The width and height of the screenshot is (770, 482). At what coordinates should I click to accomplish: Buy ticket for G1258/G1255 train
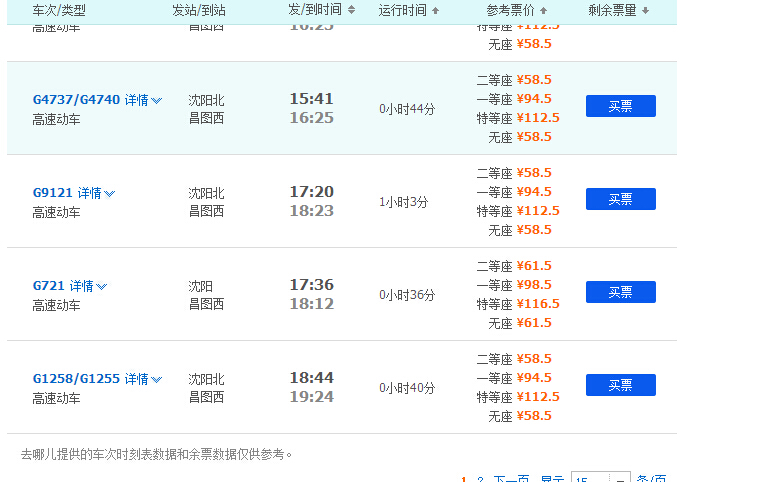click(621, 385)
